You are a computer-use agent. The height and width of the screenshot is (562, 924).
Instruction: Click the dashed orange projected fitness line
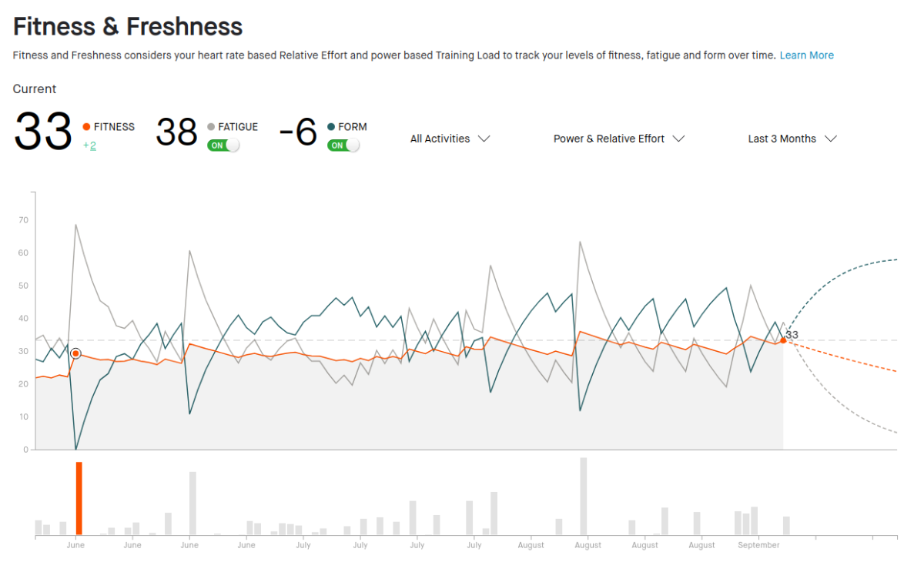[x=847, y=358]
